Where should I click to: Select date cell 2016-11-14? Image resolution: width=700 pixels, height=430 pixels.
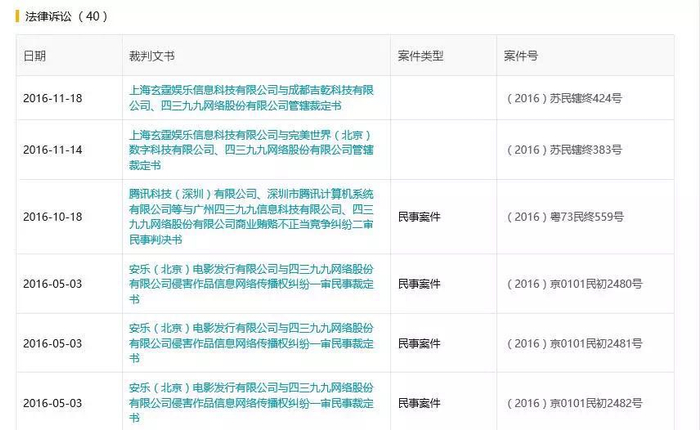click(53, 150)
